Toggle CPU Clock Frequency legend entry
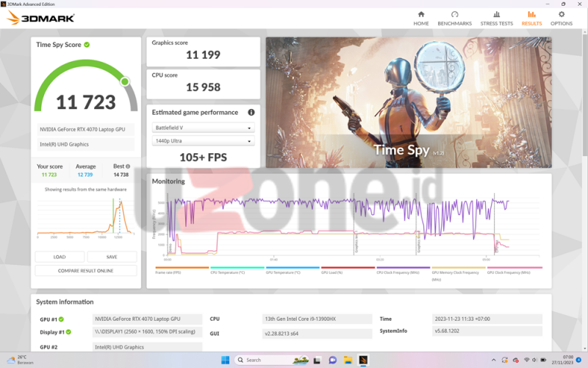 [403, 270]
